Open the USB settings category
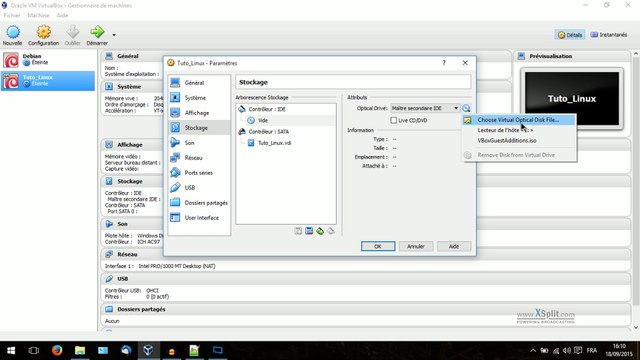Viewport: 640px width, 360px height. click(199, 188)
